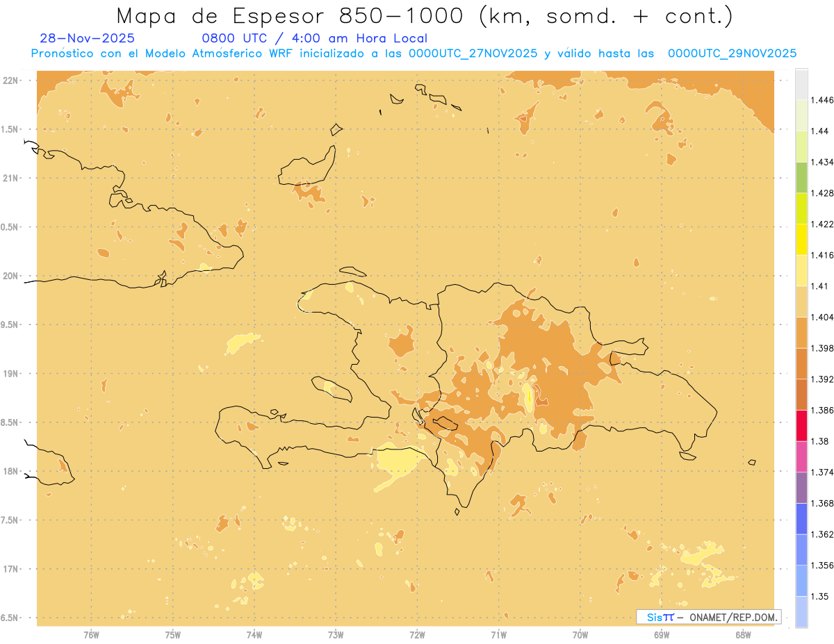Click the longitude label '70W'
Screen dimensions: 834x644
click(580, 634)
